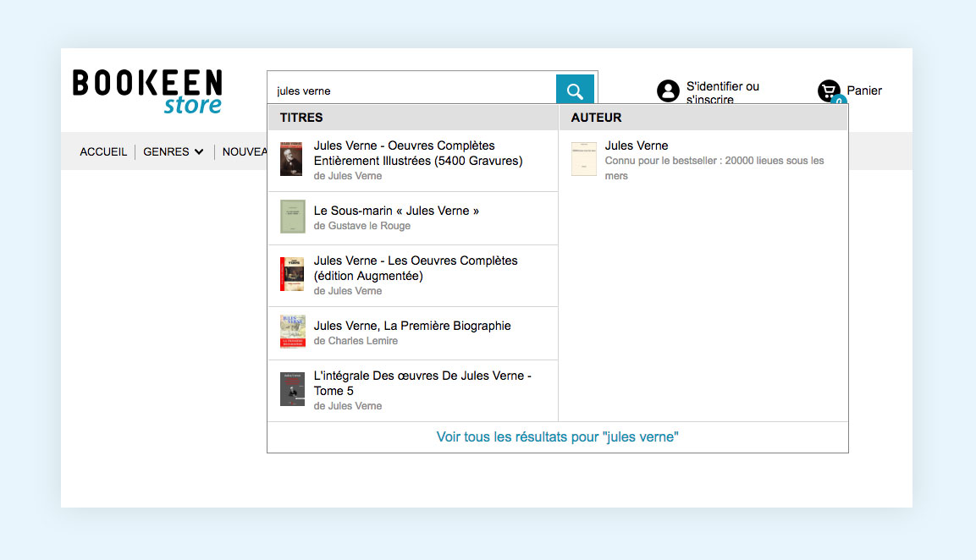Click 'Voir tous les résultats pour "jules verne"'
Viewport: 976px width, 560px height.
[557, 436]
